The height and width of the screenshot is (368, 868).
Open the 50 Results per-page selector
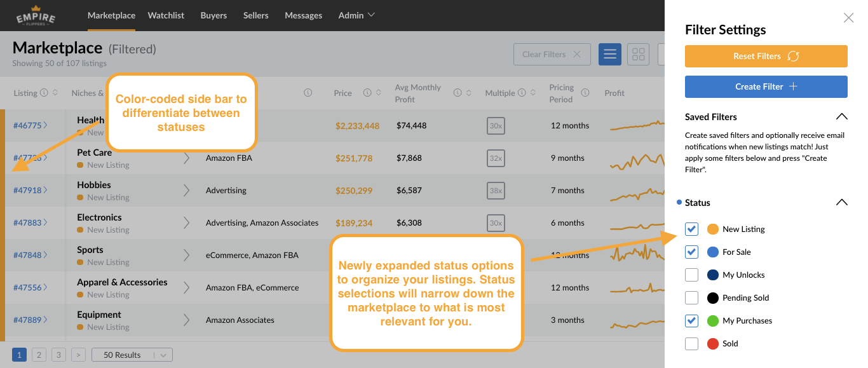132,354
